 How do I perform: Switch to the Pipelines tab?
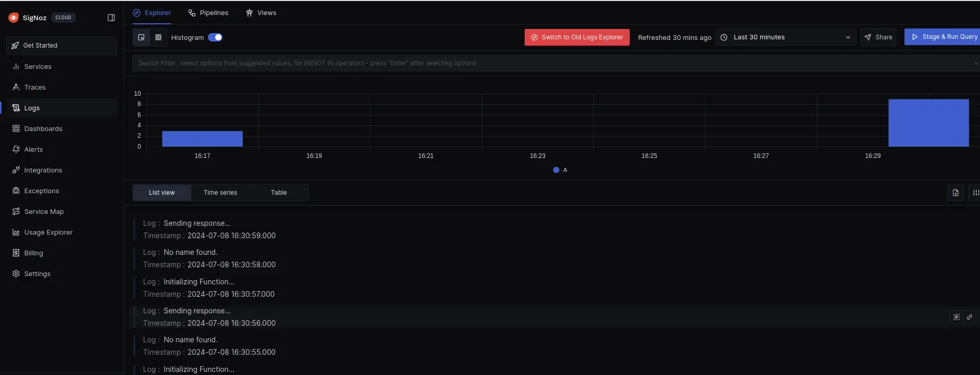(x=208, y=13)
